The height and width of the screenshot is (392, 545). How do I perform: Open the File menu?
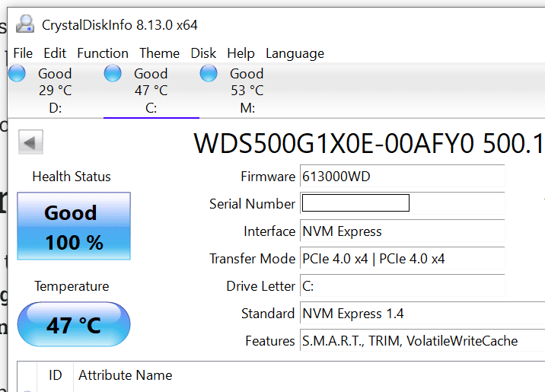[x=23, y=53]
